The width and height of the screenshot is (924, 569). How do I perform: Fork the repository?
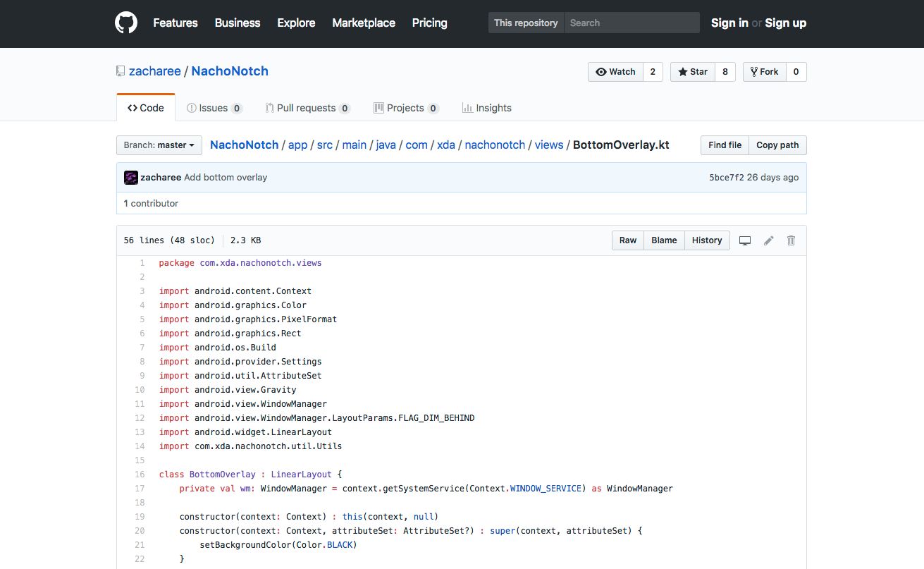click(x=764, y=72)
